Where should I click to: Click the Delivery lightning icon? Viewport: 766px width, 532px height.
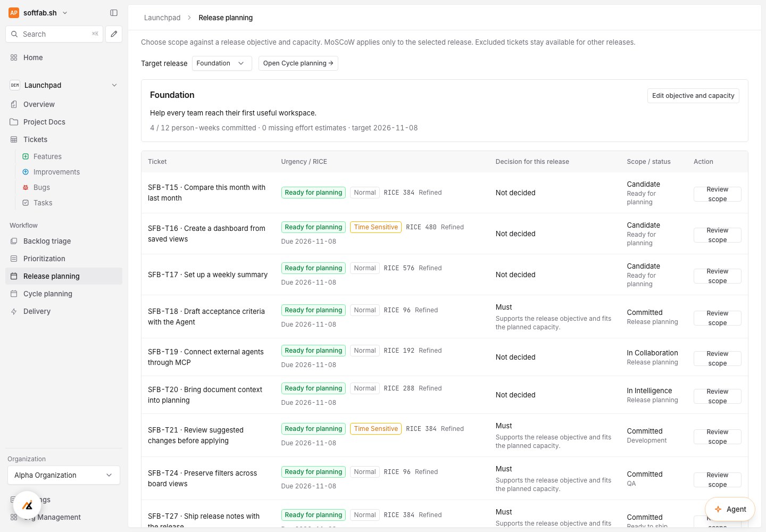coord(14,311)
